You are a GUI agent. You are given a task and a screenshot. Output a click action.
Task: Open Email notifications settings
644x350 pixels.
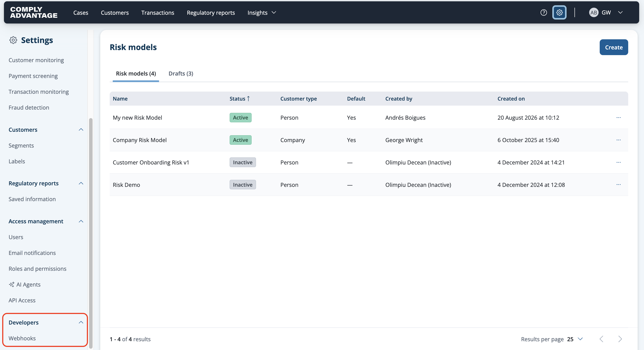click(32, 253)
